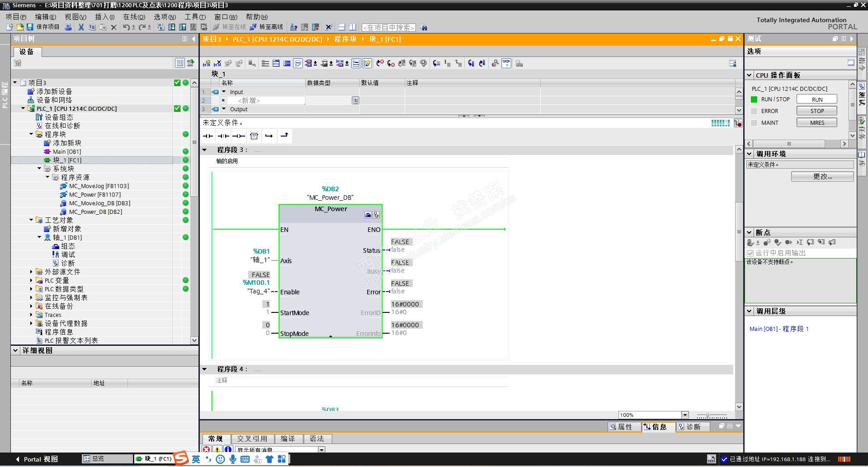Image resolution: width=868 pixels, height=467 pixels.
Task: Open the 属性 inspector tab
Action: coord(624,427)
